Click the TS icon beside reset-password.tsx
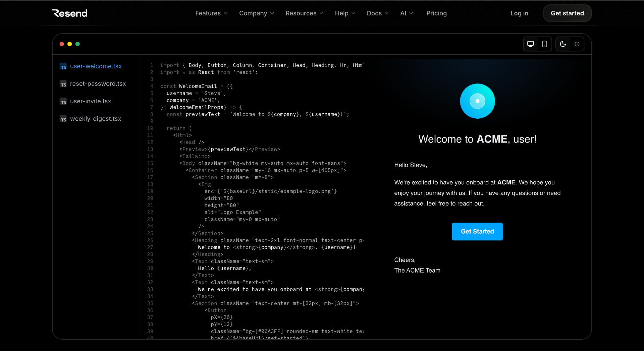Image resolution: width=644 pixels, height=351 pixels. 63,84
